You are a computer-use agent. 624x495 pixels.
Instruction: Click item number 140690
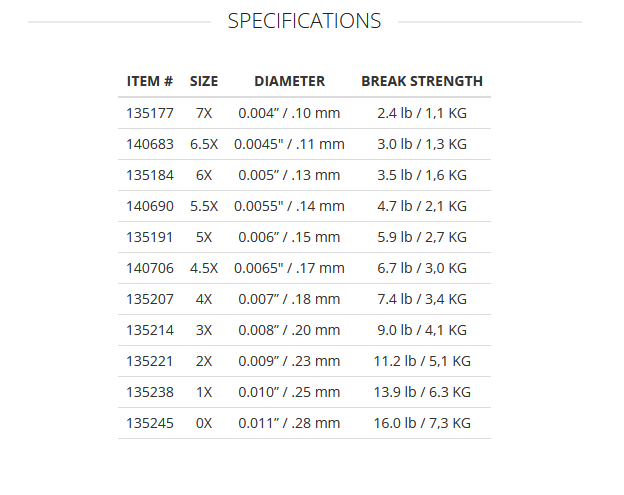150,206
